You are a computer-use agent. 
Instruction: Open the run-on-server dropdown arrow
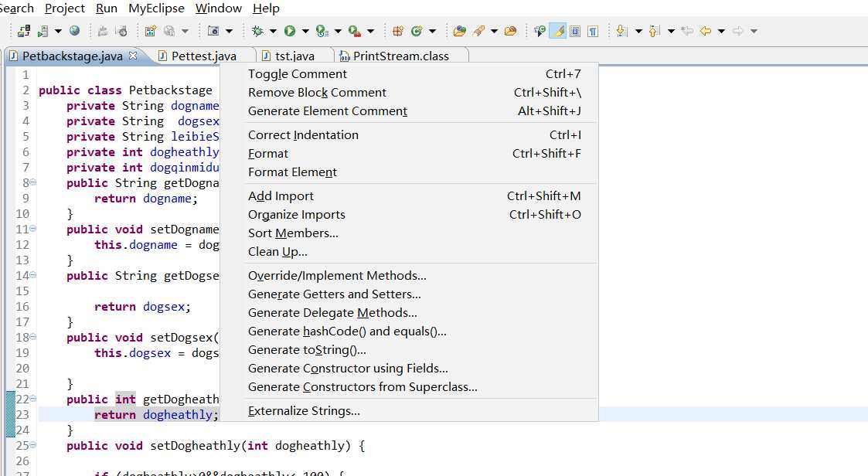[x=58, y=31]
